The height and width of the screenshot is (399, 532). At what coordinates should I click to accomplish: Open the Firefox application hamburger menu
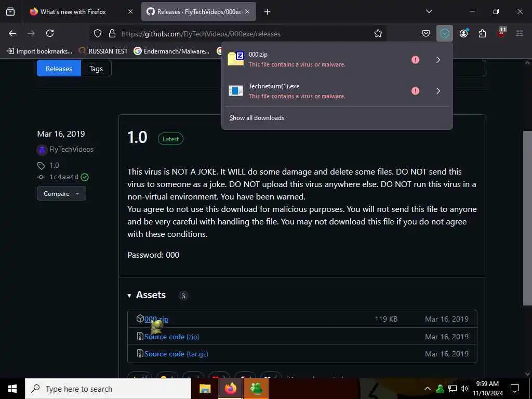click(x=520, y=33)
